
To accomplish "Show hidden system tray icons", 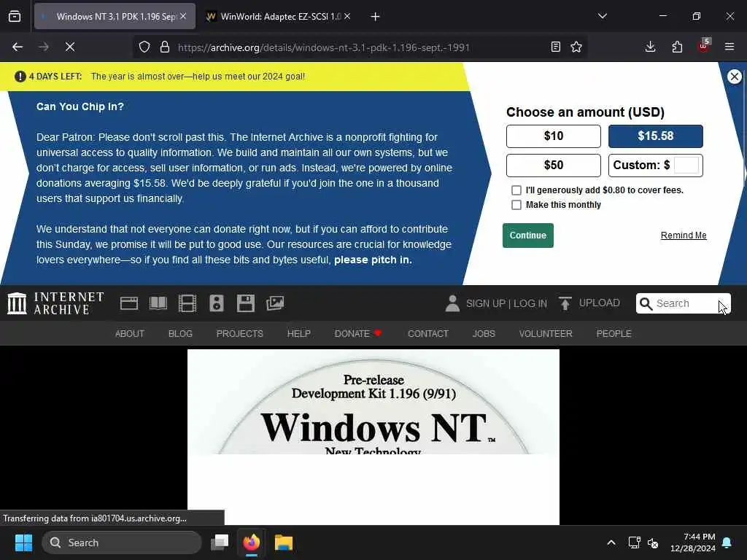I will pyautogui.click(x=611, y=542).
